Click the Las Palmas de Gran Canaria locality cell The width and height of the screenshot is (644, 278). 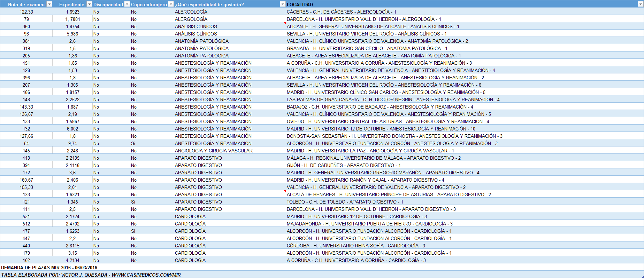point(465,100)
